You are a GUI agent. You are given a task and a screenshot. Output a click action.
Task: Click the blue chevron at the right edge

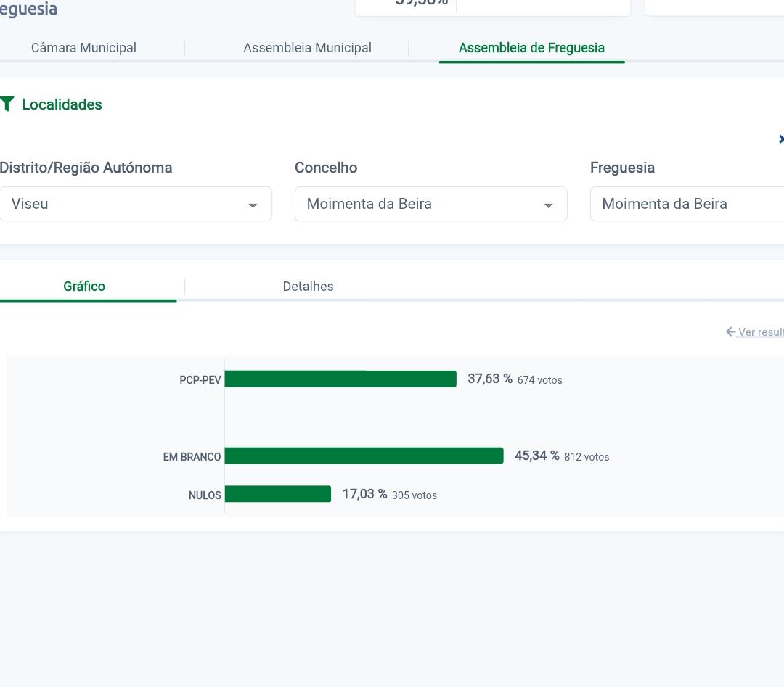(x=780, y=139)
